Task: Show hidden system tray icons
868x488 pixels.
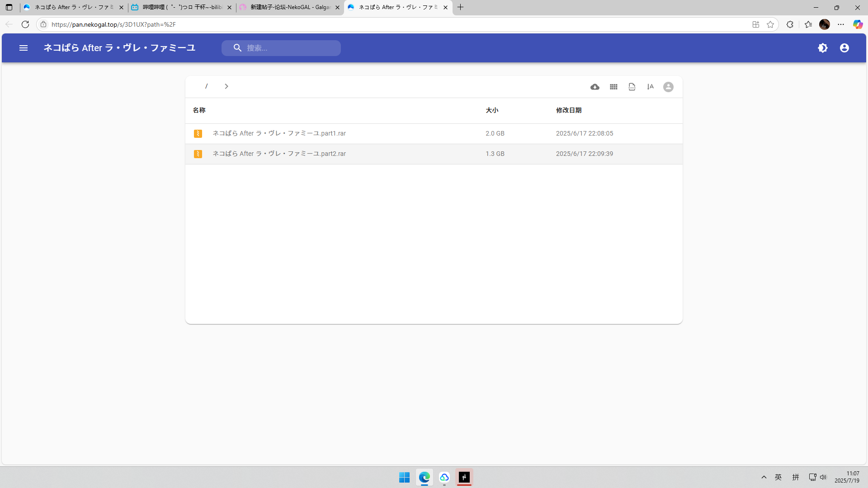Action: (764, 477)
